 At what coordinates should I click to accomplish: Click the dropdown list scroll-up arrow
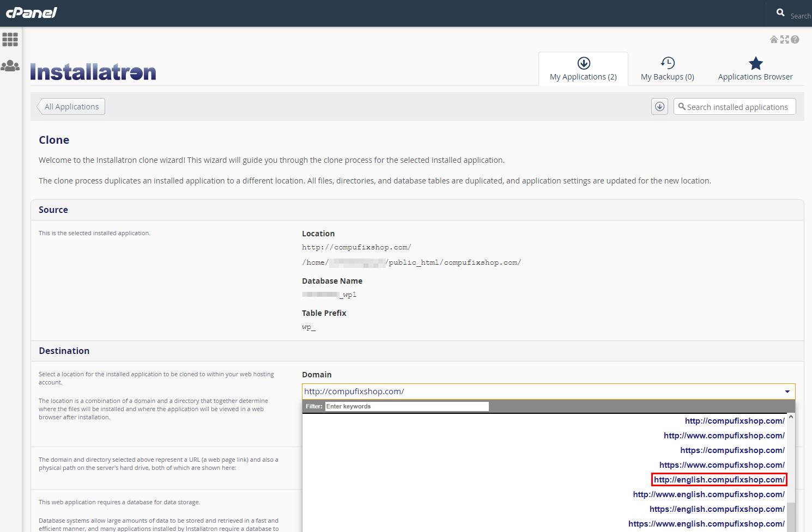coord(791,417)
